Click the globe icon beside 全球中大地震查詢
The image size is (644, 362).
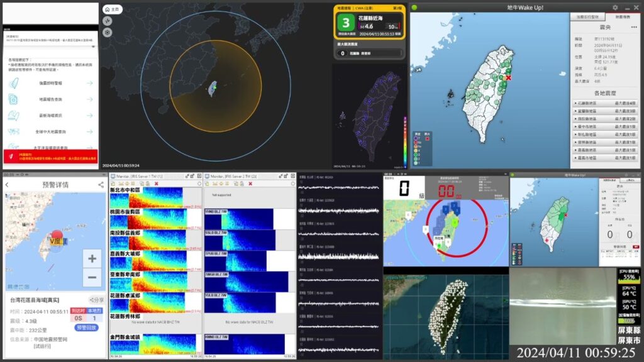tap(13, 131)
